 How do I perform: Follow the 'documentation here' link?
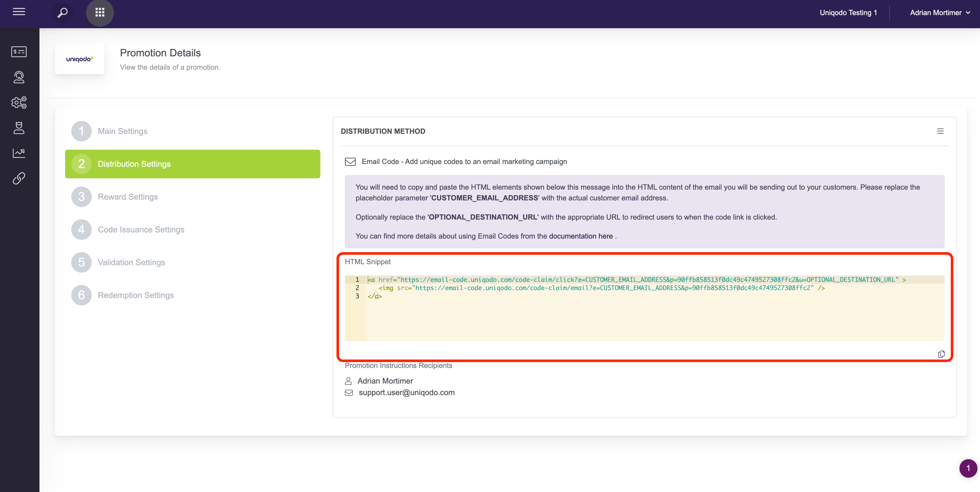[x=580, y=236]
